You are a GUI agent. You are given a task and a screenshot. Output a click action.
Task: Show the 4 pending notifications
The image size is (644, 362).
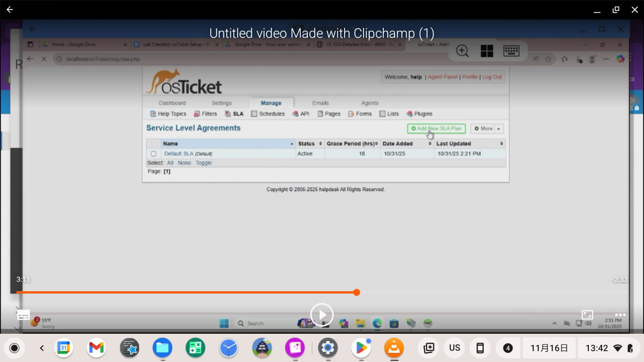point(508,348)
